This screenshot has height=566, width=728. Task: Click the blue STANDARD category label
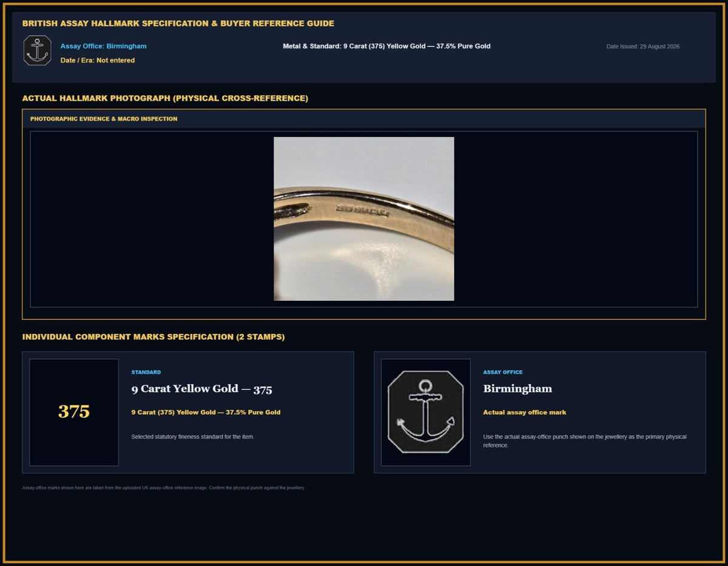pyautogui.click(x=146, y=372)
